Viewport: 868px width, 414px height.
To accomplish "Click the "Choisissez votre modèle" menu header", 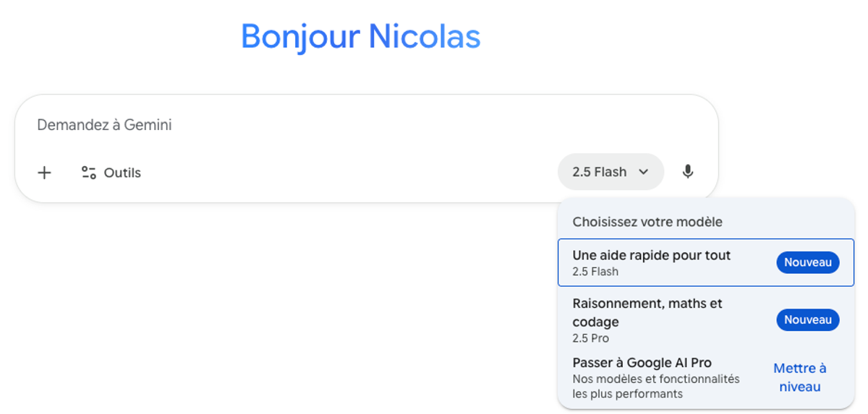I will pos(647,222).
